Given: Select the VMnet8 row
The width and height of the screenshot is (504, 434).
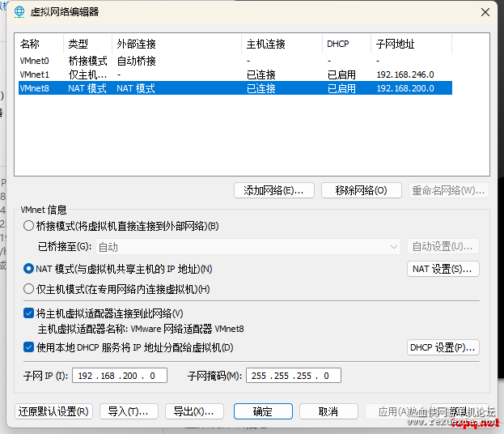Looking at the screenshot, I should click(x=235, y=88).
